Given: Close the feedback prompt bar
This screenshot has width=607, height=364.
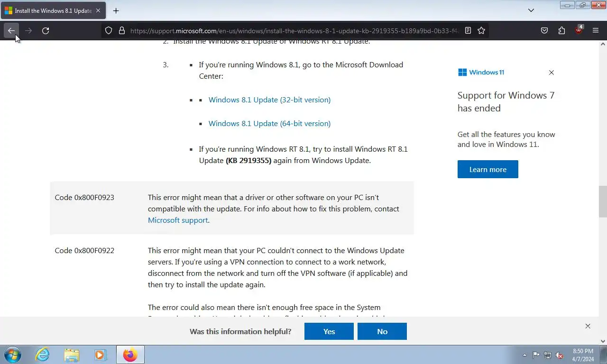Looking at the screenshot, I should click(588, 326).
